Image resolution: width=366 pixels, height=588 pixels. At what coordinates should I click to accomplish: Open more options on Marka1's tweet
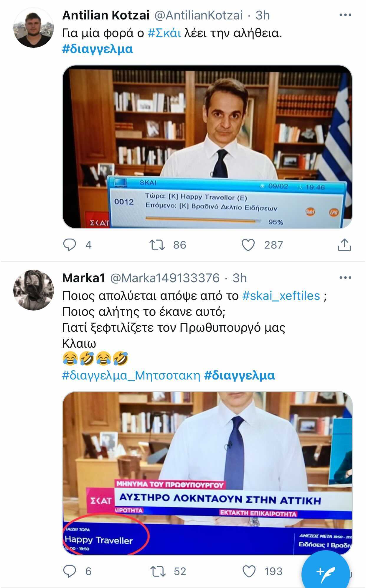(x=345, y=277)
